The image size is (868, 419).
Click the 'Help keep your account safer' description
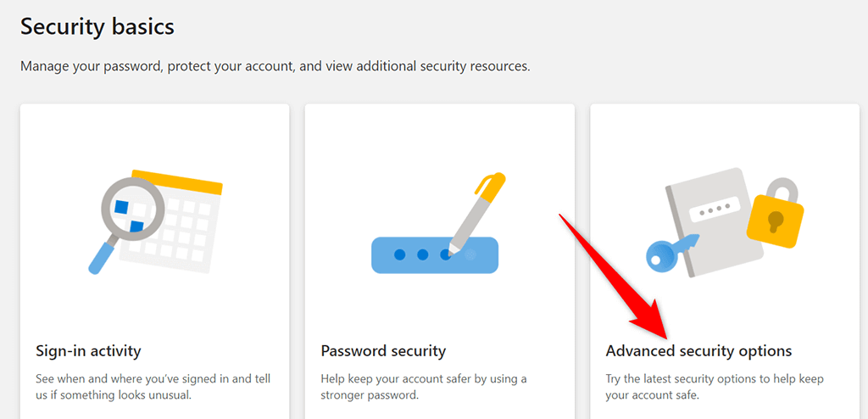(424, 388)
